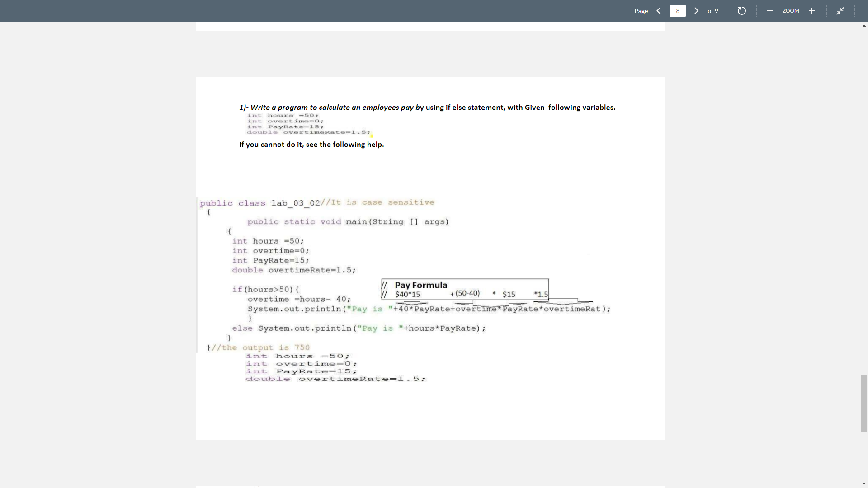
Task: Click the 'Pay Formula' heading in the box
Action: [421, 285]
